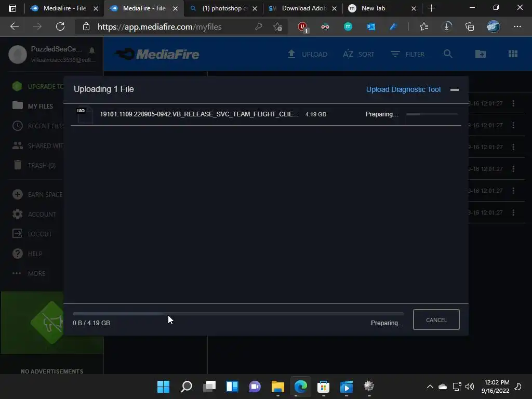The image size is (532, 399).
Task: Open three-dot menu of fourth file row
Action: tap(513, 169)
